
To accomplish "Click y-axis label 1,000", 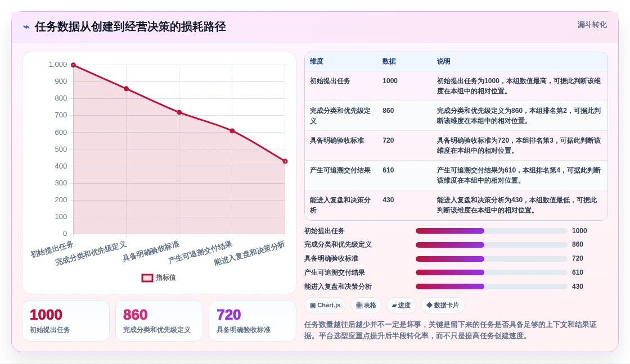I will tap(58, 65).
